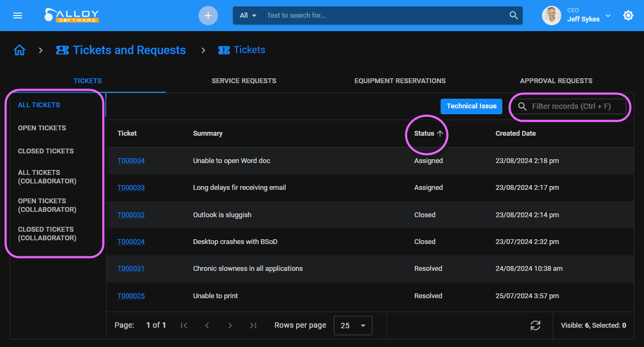
Task: Click the Tickets breadcrumb text
Action: pos(250,50)
